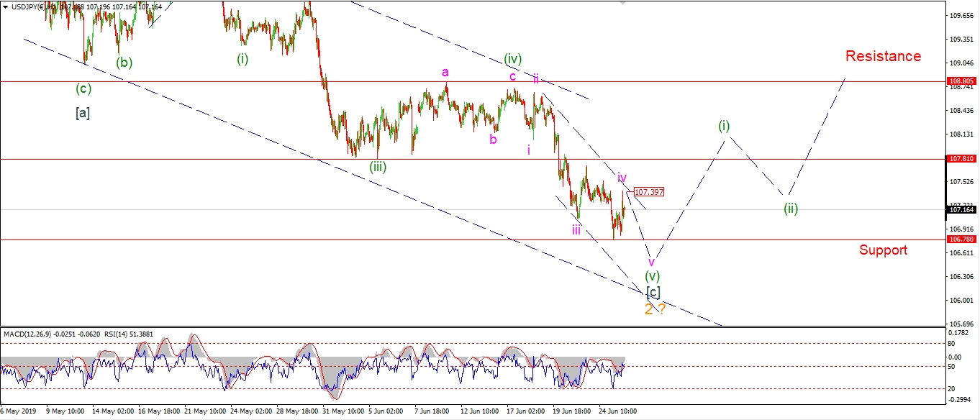This screenshot has width=980, height=420.
Task: Click the USDJPY symbol title text
Action: 24,6
